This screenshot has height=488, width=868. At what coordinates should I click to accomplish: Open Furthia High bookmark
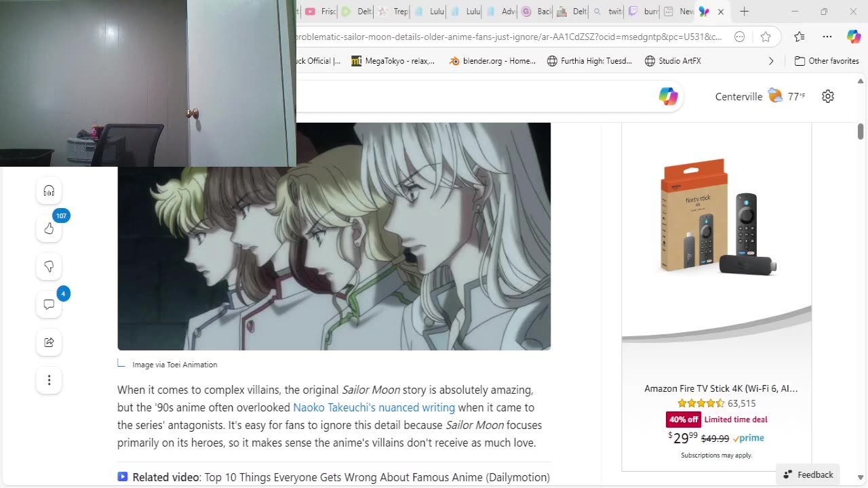coord(589,61)
